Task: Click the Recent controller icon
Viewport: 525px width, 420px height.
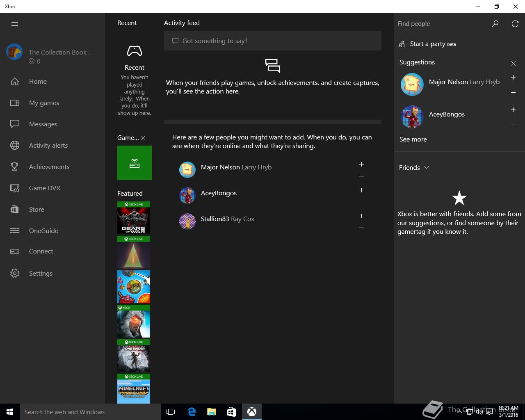Action: click(135, 51)
